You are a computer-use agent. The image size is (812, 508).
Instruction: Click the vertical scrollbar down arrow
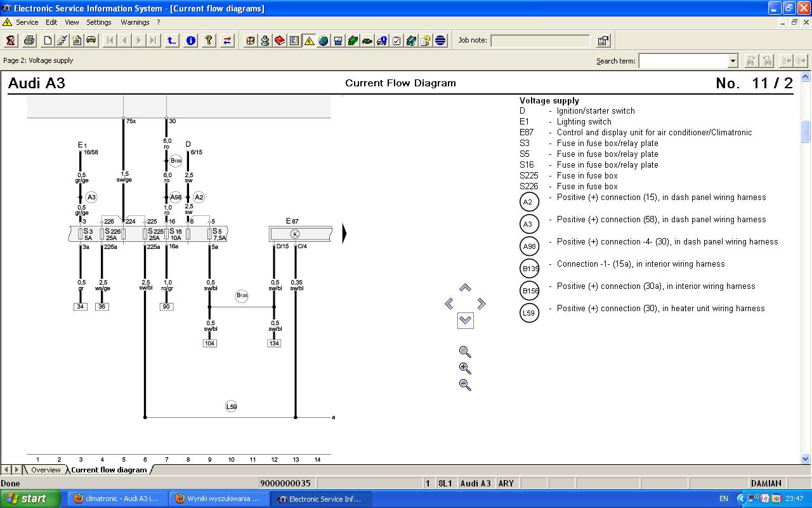pos(806,458)
